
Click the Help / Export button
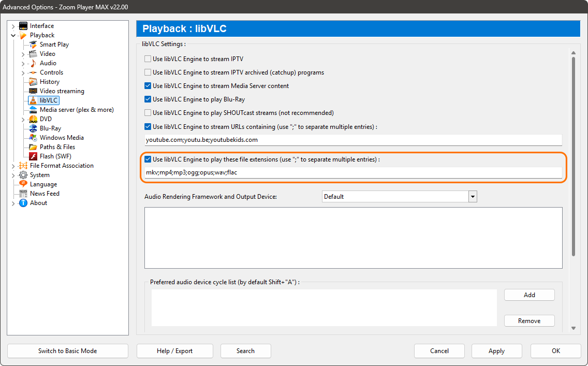pyautogui.click(x=174, y=351)
